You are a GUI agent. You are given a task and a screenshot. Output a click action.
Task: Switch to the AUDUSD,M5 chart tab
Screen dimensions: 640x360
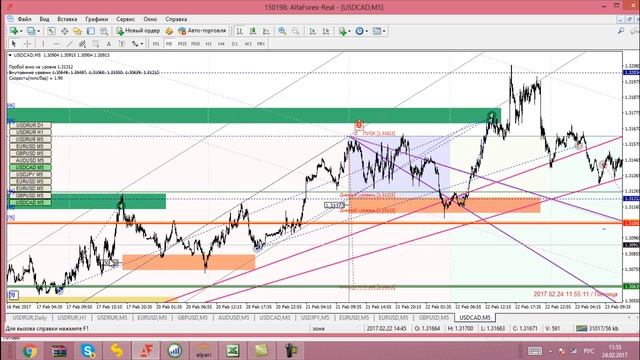coord(233,318)
